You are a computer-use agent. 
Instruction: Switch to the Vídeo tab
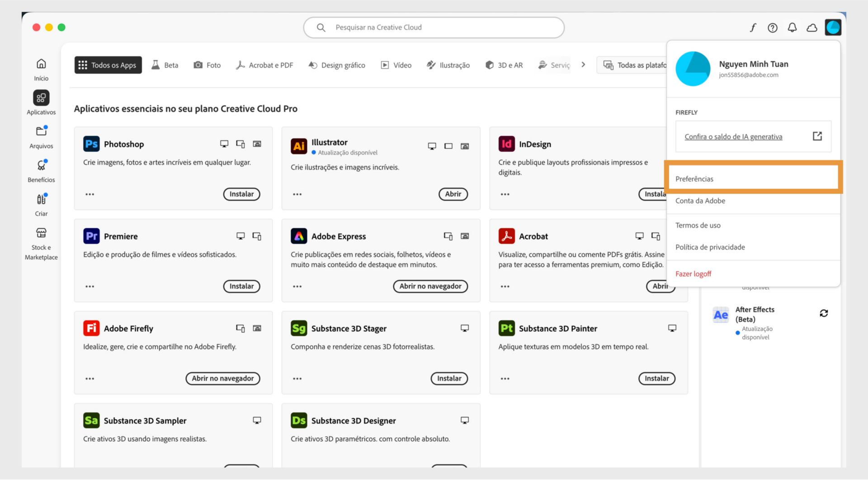[396, 65]
